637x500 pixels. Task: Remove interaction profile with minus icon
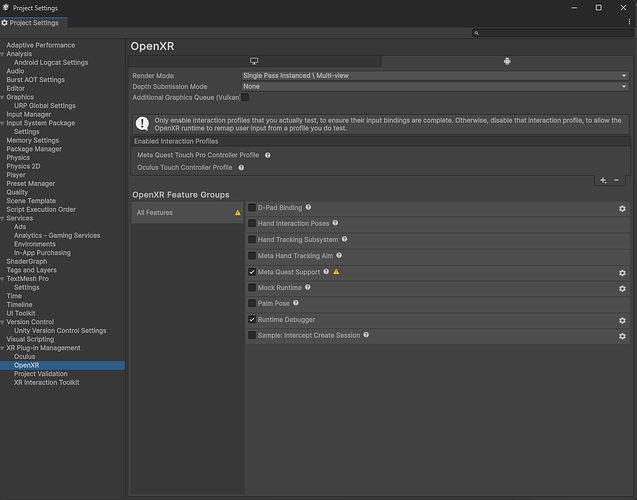pyautogui.click(x=616, y=180)
